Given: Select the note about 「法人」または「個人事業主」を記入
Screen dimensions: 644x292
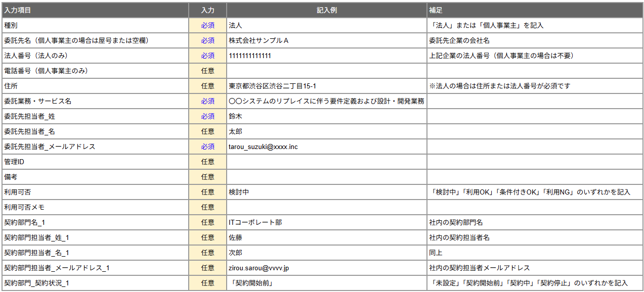Looking at the screenshot, I should (x=486, y=25).
